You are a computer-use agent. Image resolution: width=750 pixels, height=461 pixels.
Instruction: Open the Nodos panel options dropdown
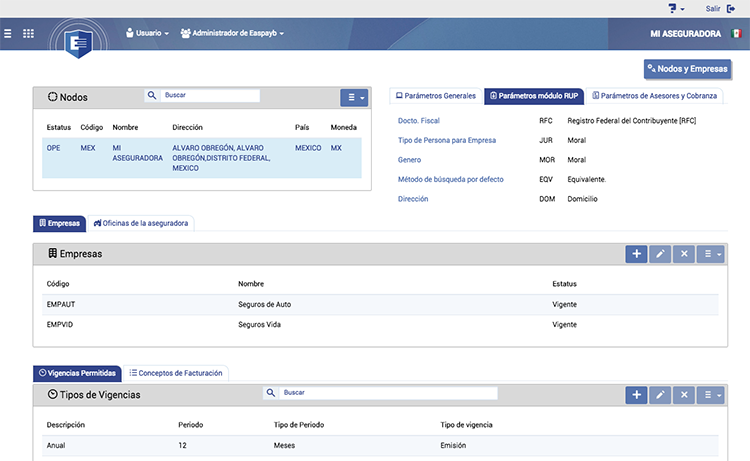[x=354, y=97]
